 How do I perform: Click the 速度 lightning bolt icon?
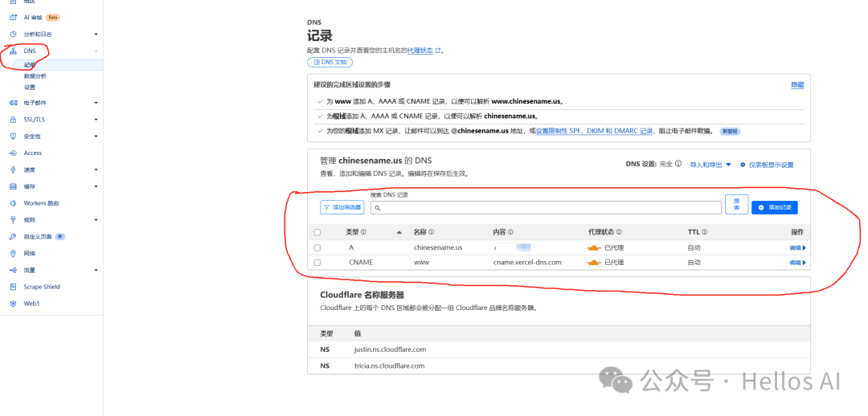pos(14,169)
